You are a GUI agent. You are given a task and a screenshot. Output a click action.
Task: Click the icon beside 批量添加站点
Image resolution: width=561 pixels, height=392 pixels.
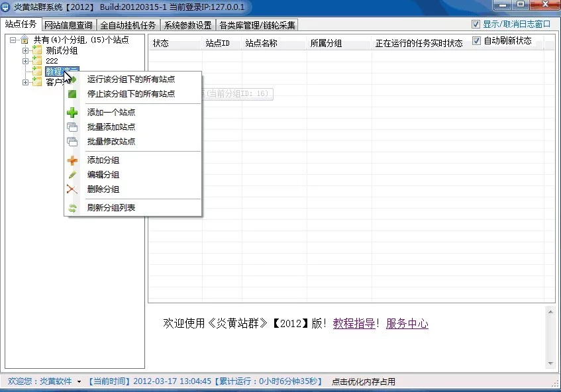point(72,127)
